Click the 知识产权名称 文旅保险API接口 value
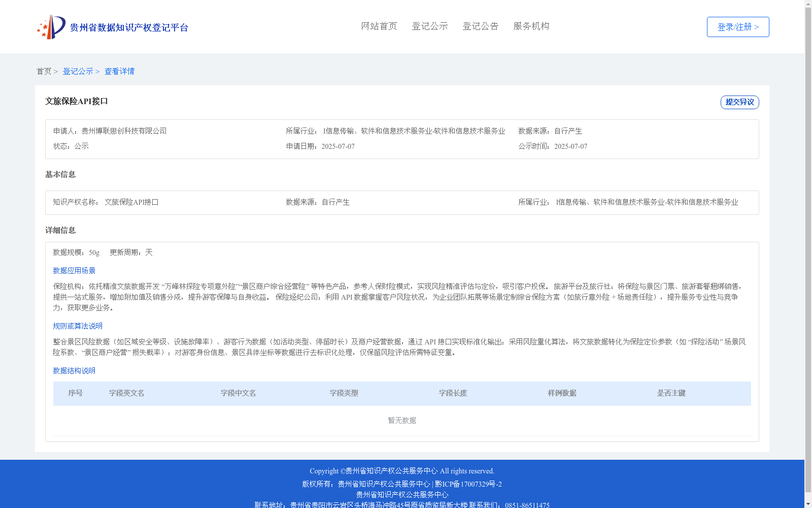The image size is (812, 508). click(131, 202)
